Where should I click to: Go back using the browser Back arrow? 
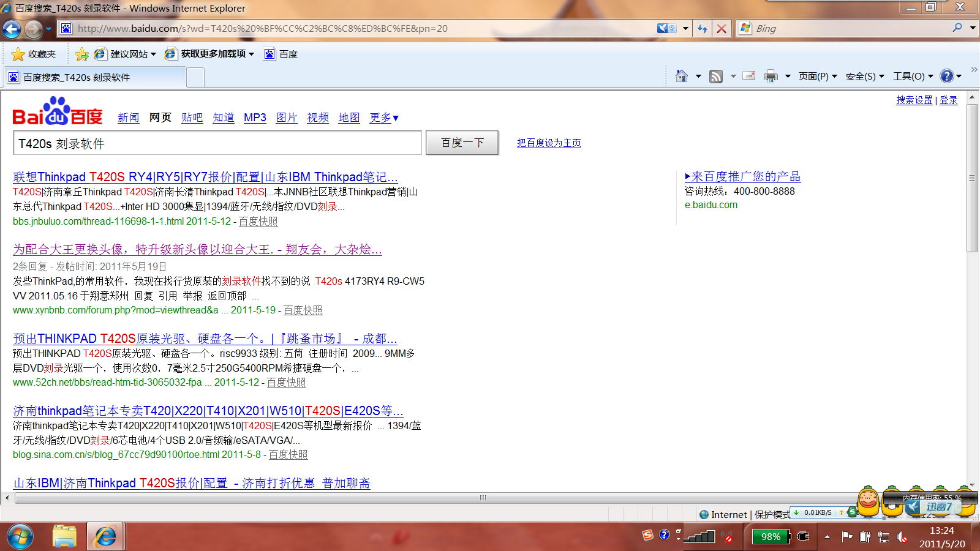point(12,29)
